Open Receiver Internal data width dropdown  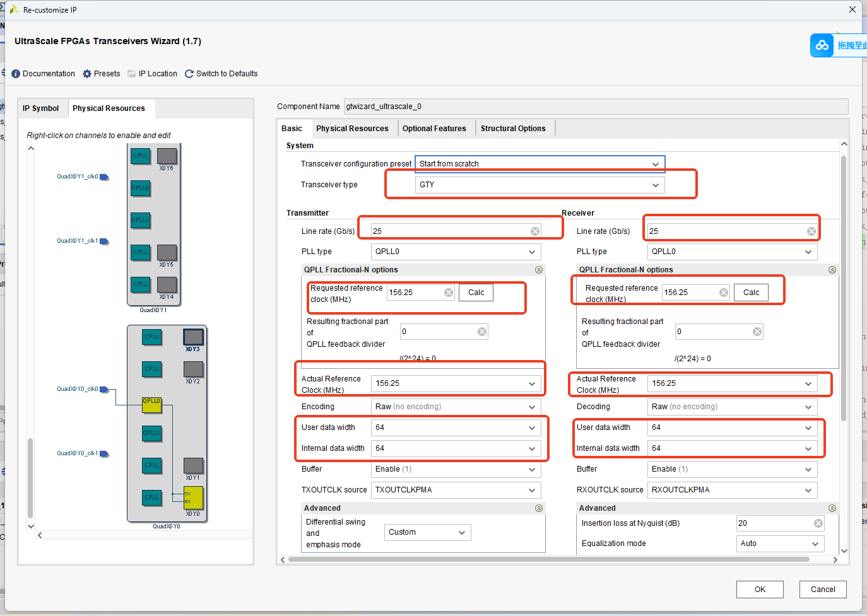coord(733,448)
